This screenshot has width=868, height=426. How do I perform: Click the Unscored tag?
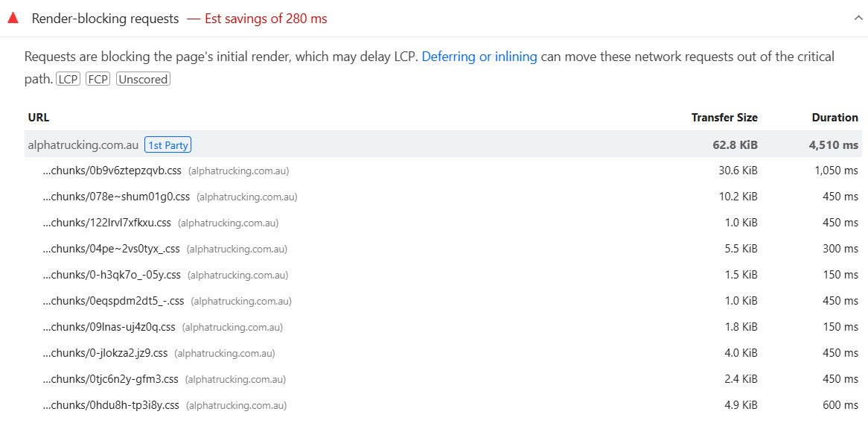click(x=143, y=79)
